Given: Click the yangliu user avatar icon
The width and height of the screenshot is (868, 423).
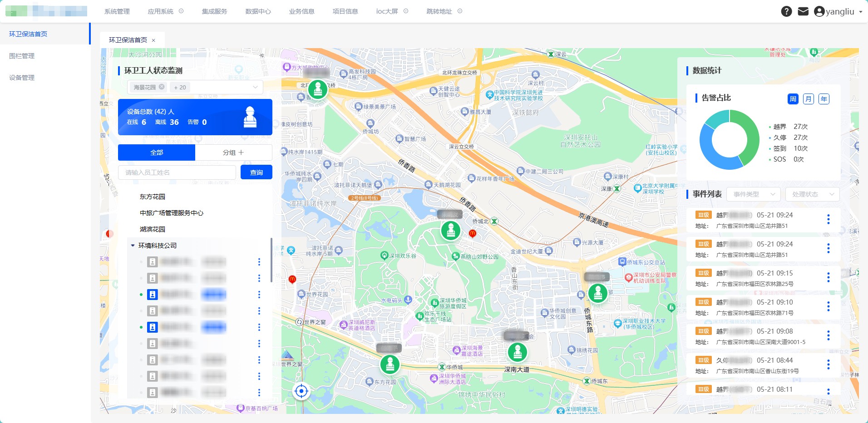Looking at the screenshot, I should pyautogui.click(x=819, y=11).
